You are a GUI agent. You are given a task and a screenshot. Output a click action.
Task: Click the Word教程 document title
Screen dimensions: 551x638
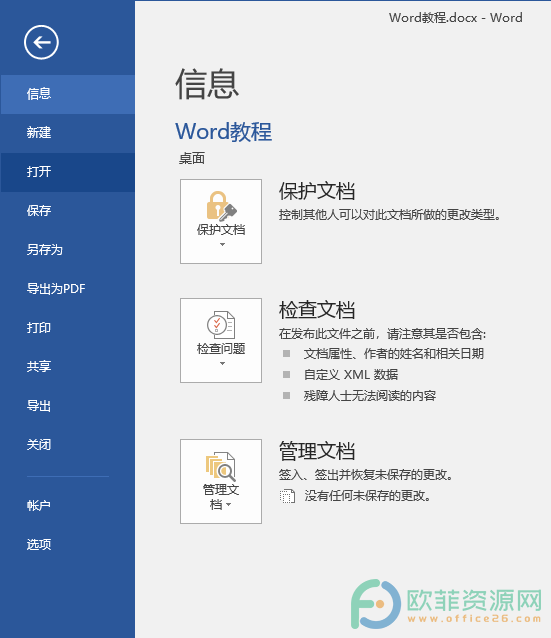[x=223, y=132]
